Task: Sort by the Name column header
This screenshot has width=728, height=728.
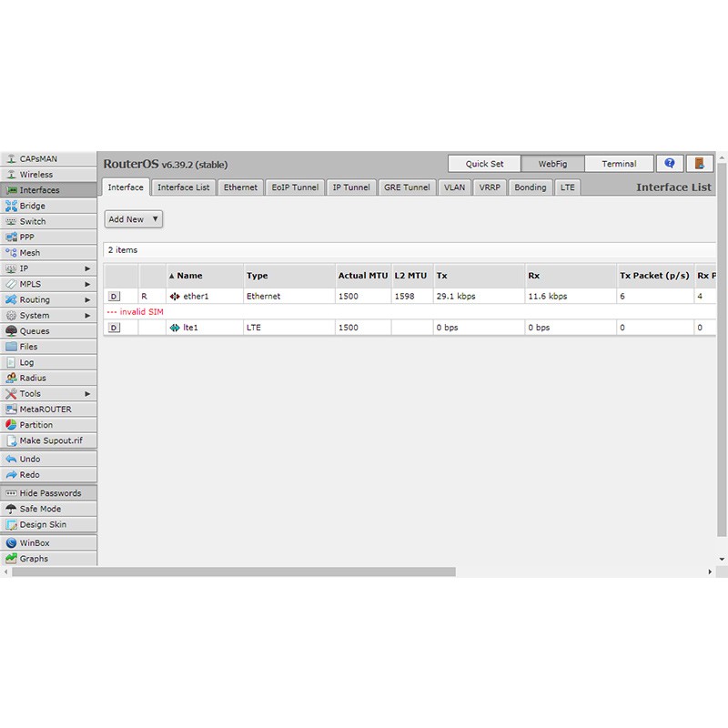Action: 189,276
